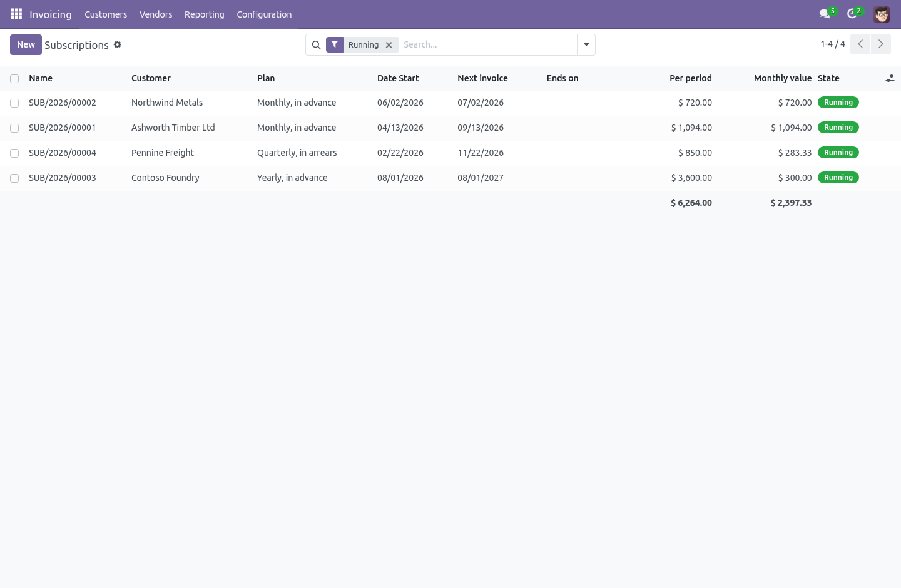Select checkbox for SUB/2026/00003
Image resolution: width=901 pixels, height=588 pixels.
point(14,178)
